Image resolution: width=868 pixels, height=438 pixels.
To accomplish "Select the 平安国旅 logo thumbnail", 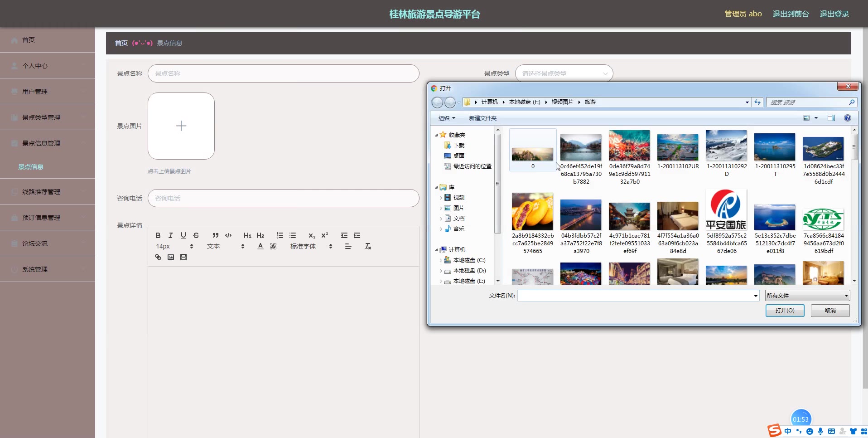I will click(726, 210).
